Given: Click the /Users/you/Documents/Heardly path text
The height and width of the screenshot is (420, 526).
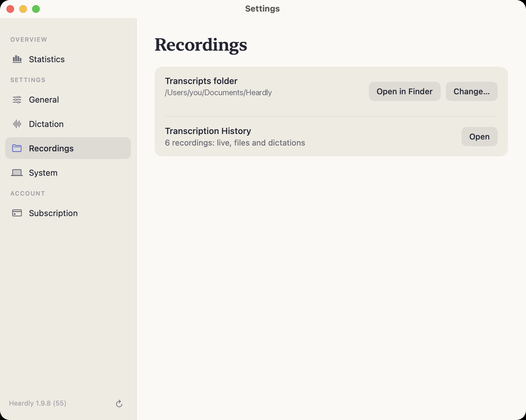Looking at the screenshot, I should (x=218, y=93).
